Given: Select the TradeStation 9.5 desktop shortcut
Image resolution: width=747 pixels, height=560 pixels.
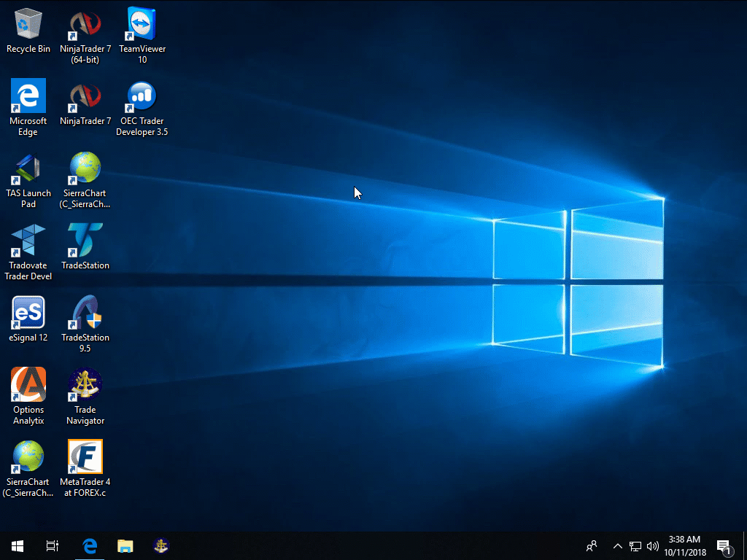Looking at the screenshot, I should click(85, 324).
